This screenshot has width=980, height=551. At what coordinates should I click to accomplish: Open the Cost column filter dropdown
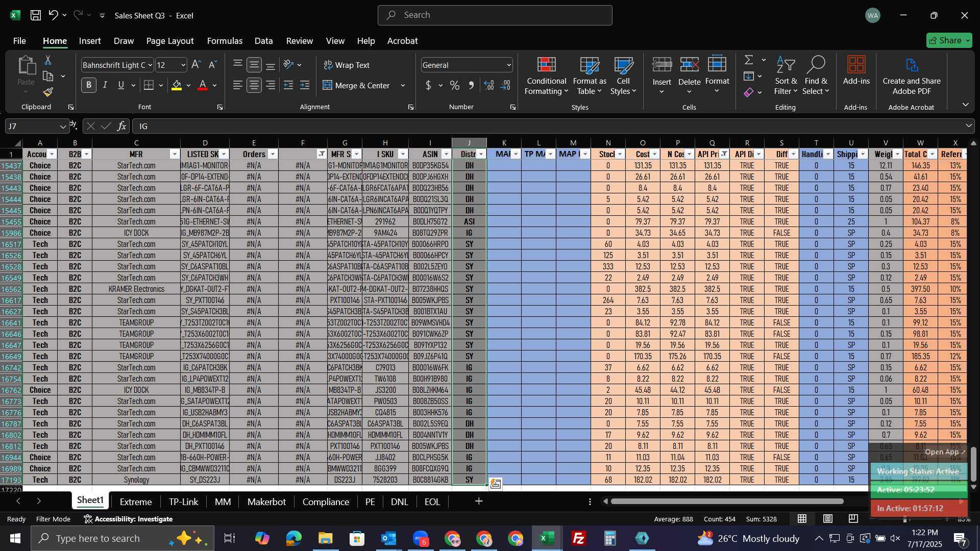coord(654,154)
